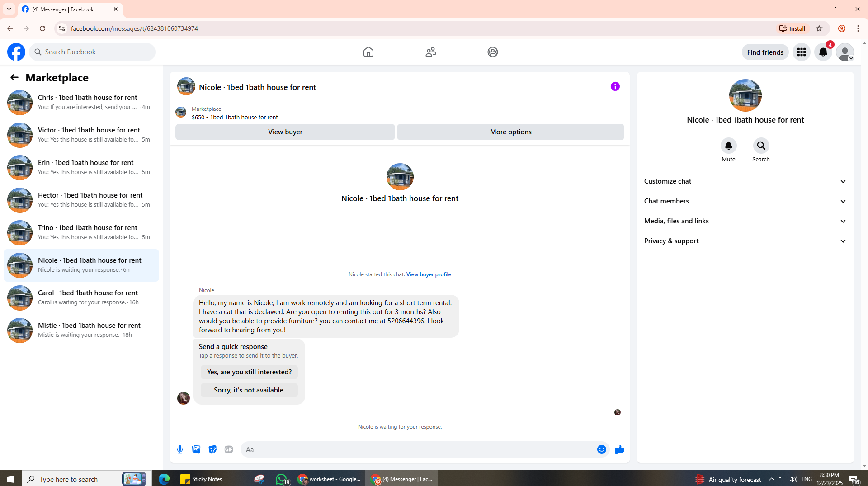Focus the Search Facebook field
This screenshot has height=486, width=868.
[93, 52]
